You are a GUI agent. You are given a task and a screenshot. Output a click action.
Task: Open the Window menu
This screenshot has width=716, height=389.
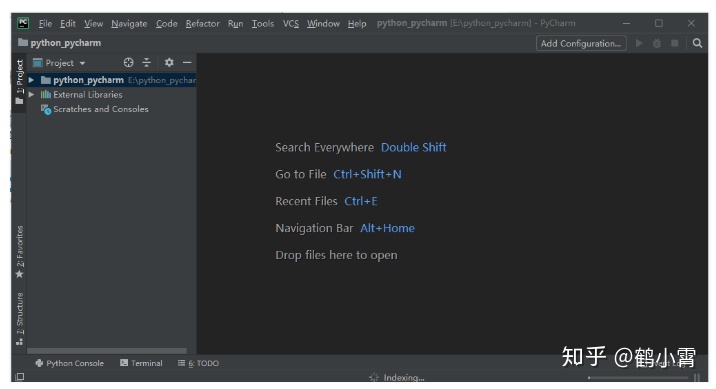(x=323, y=23)
